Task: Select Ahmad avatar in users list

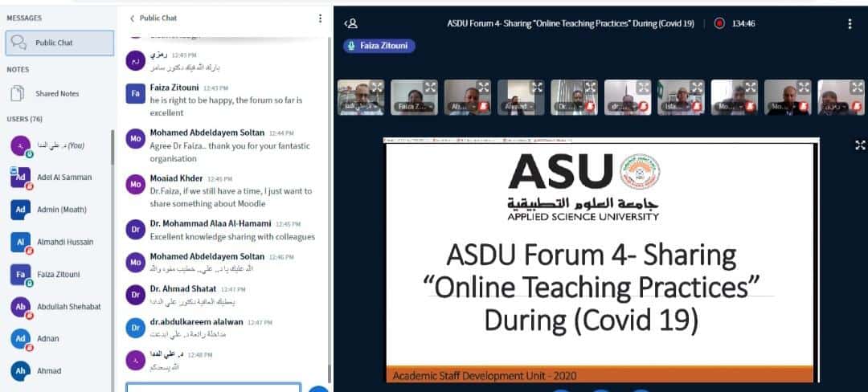Action: (x=20, y=371)
